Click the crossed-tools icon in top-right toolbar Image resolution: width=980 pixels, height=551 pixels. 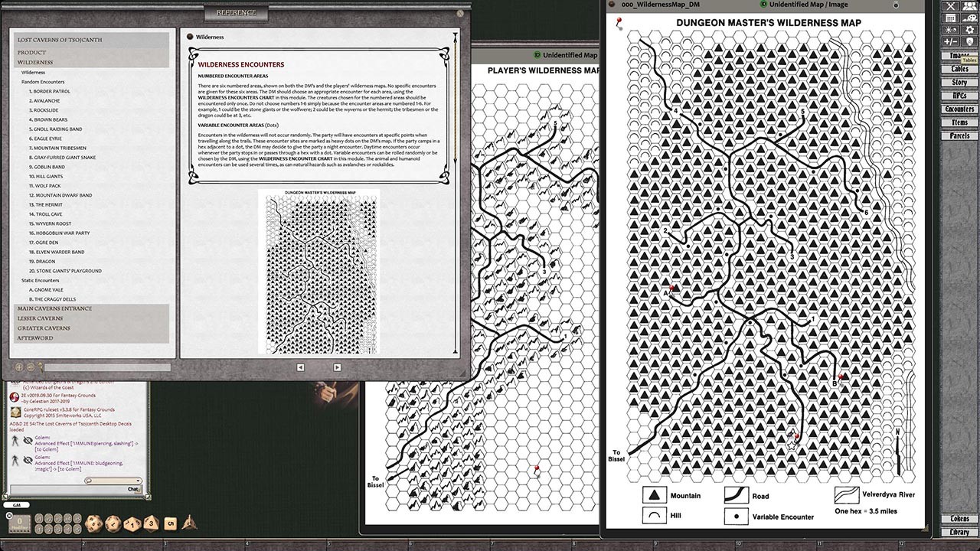(949, 6)
